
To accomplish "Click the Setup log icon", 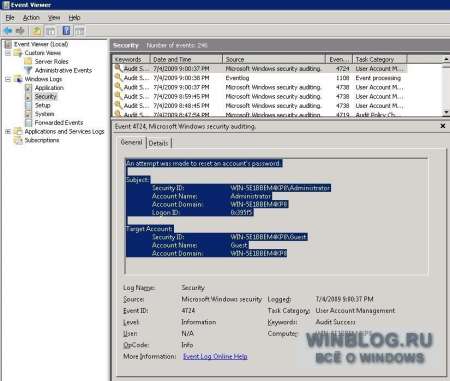I will click(28, 105).
